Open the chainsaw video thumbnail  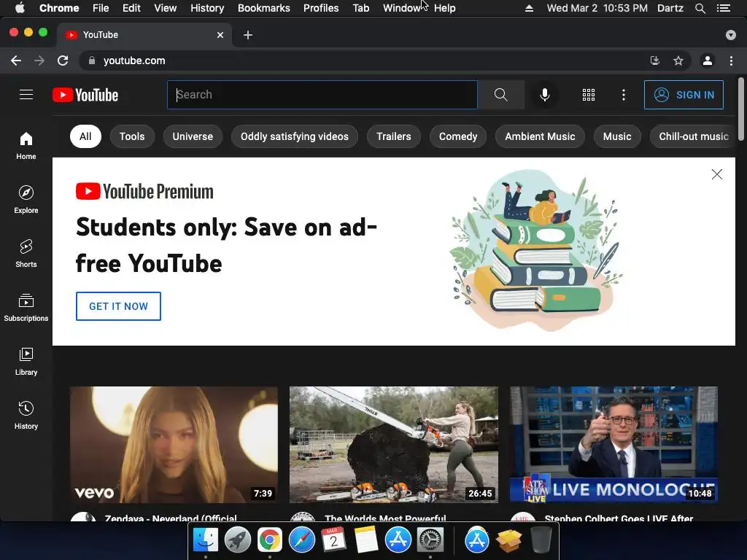[393, 445]
